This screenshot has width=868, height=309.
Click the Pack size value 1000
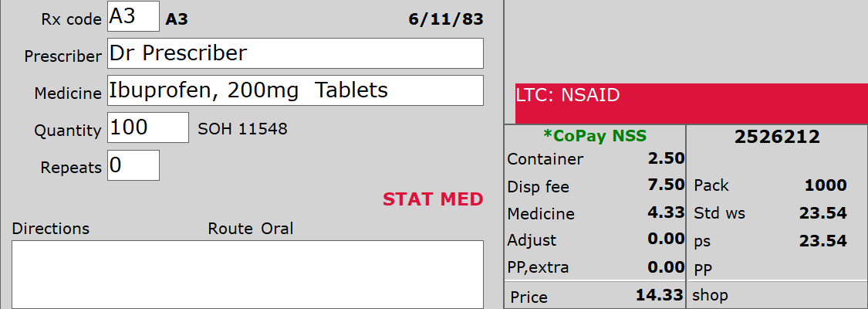(826, 185)
